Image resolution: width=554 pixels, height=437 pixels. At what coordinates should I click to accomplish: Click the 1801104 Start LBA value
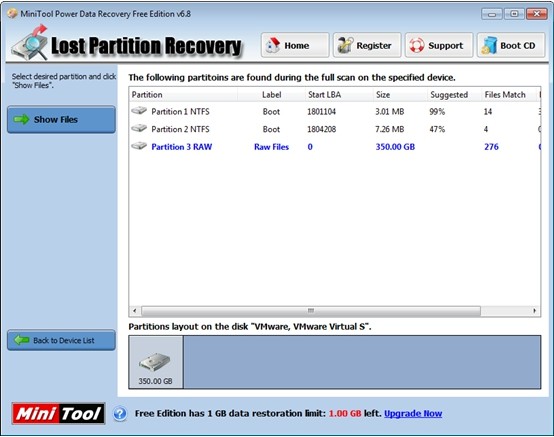click(x=321, y=112)
